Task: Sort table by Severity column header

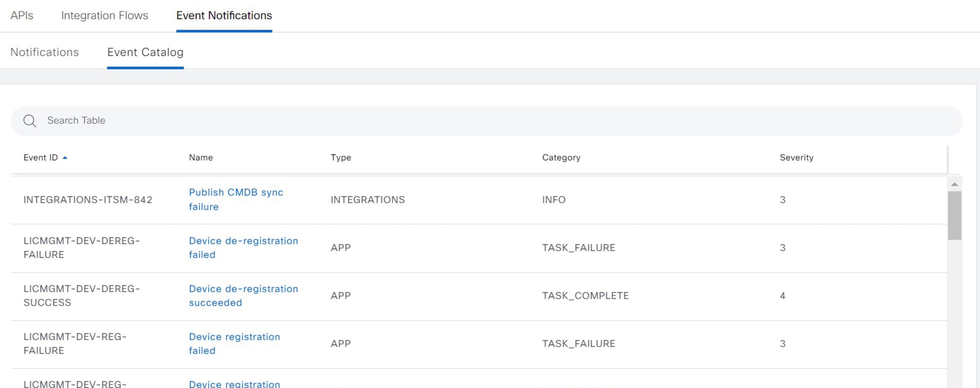Action: click(x=797, y=157)
